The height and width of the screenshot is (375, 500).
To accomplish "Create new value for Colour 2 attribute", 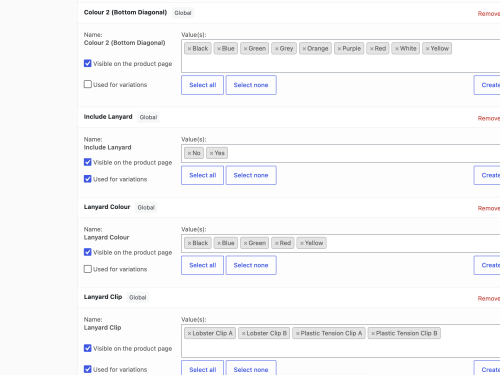I will (487, 85).
